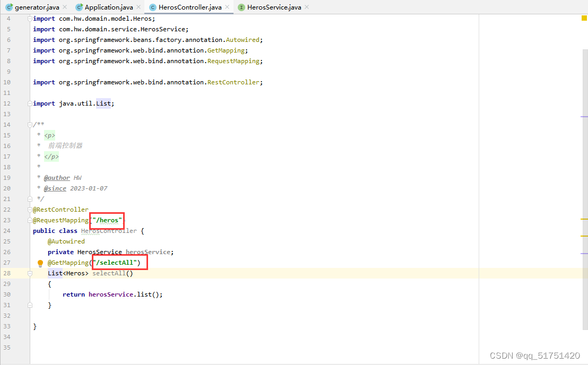
Task: Click the List<Heros> return type
Action: pos(68,273)
